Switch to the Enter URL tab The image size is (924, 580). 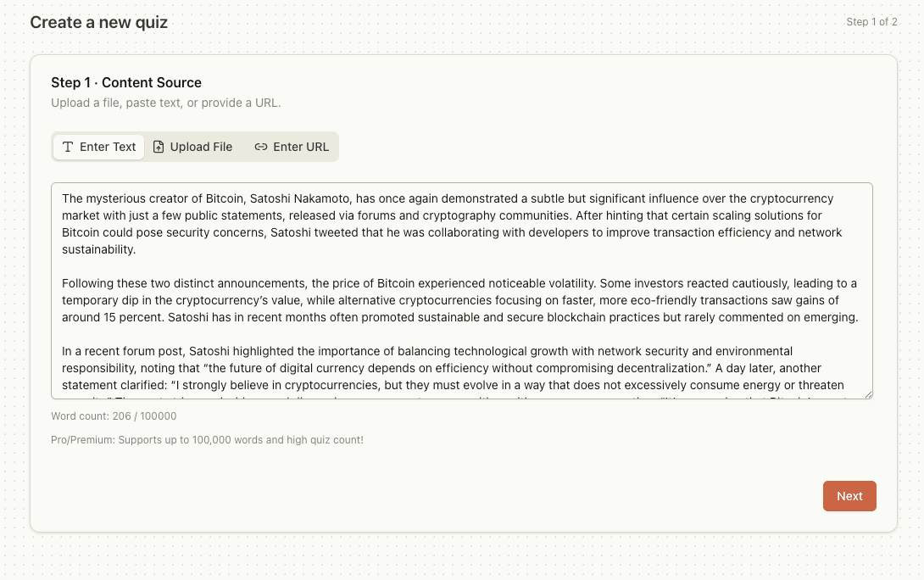click(291, 146)
